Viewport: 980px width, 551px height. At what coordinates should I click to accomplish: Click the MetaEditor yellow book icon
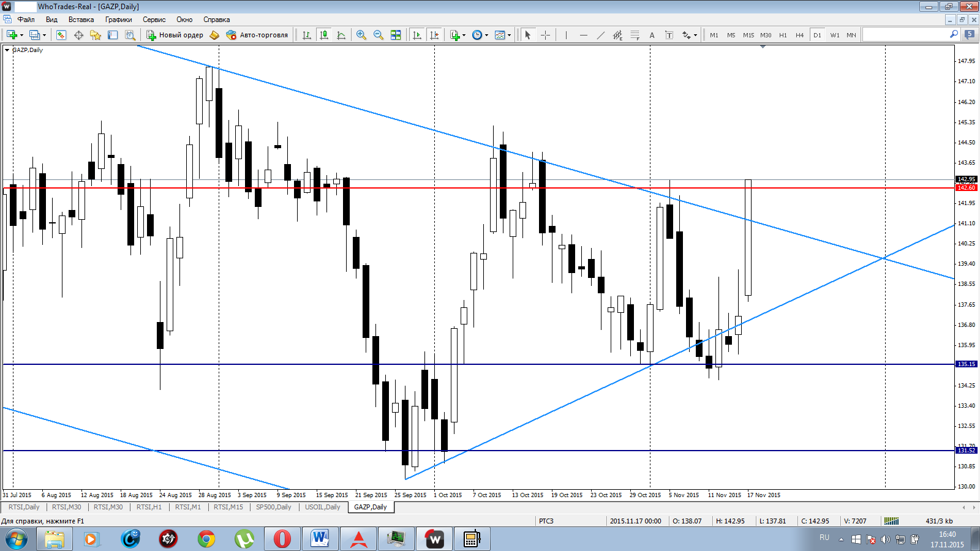(214, 35)
